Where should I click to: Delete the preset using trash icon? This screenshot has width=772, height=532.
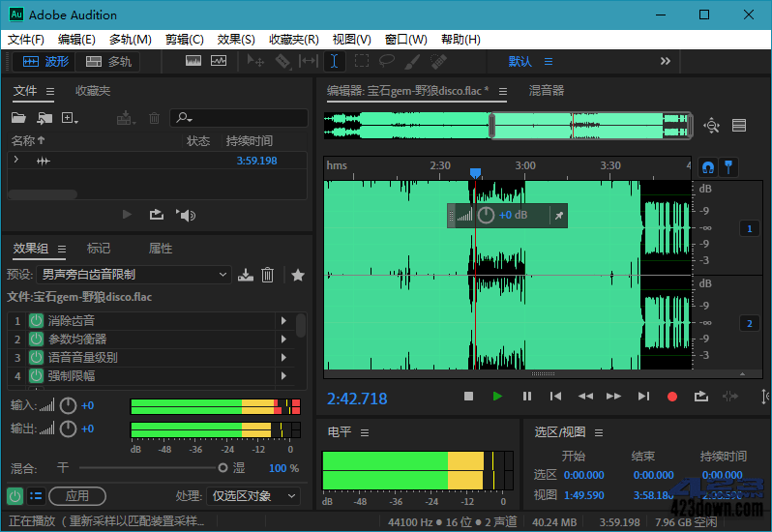[268, 275]
